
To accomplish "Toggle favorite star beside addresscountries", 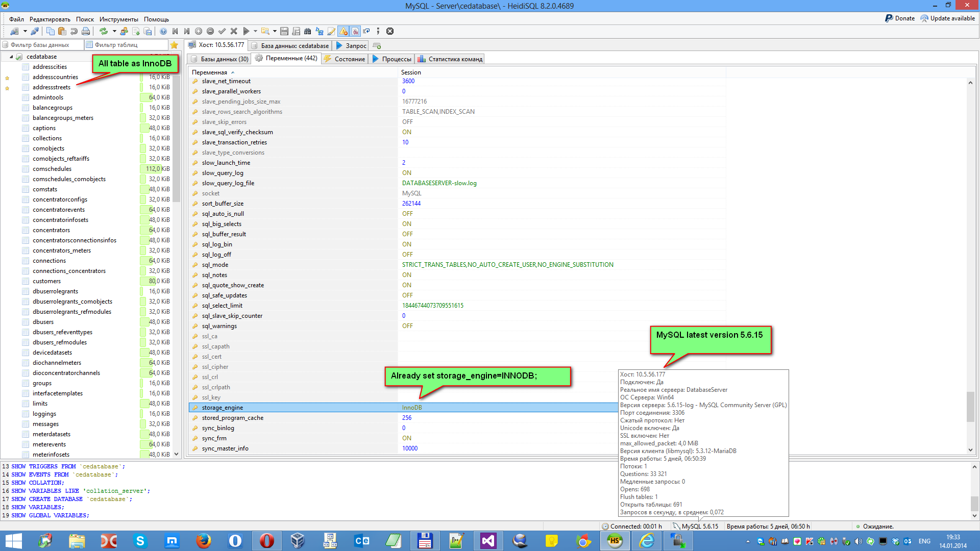I will 7,78.
